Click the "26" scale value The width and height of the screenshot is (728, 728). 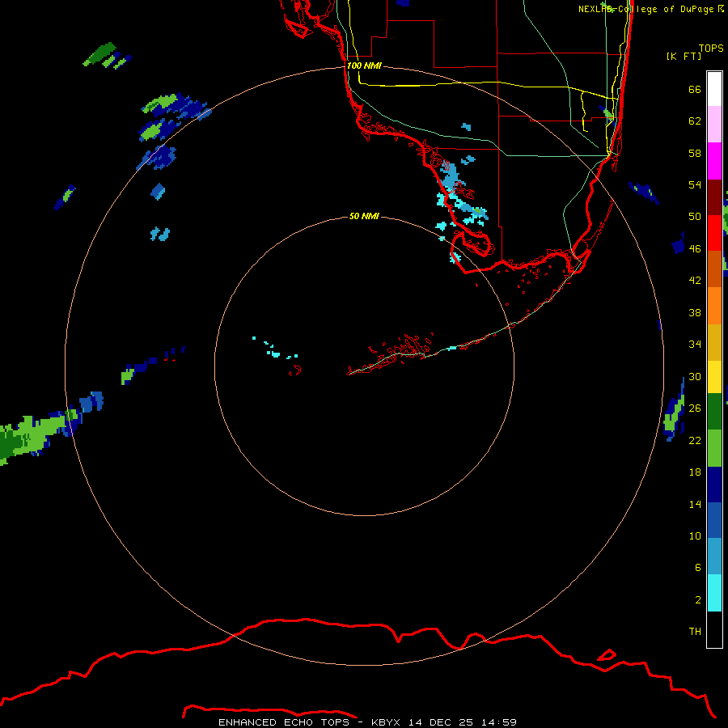pyautogui.click(x=695, y=408)
